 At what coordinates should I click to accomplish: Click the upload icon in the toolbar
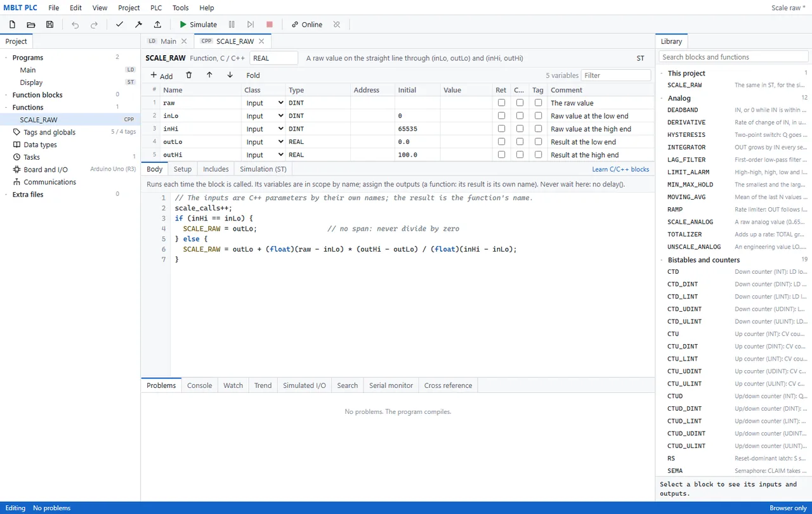157,25
